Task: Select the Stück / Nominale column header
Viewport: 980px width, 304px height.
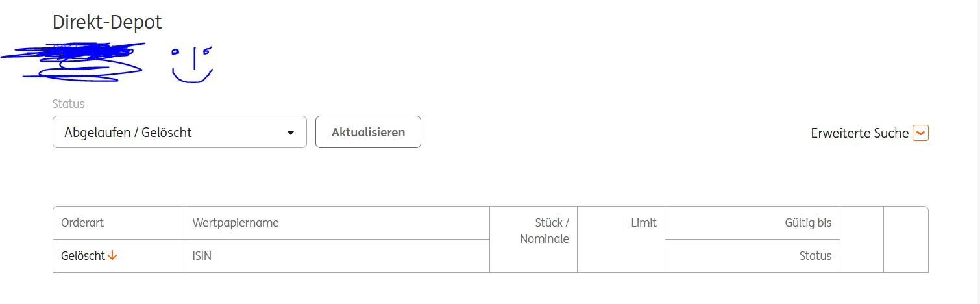Action: [x=544, y=231]
